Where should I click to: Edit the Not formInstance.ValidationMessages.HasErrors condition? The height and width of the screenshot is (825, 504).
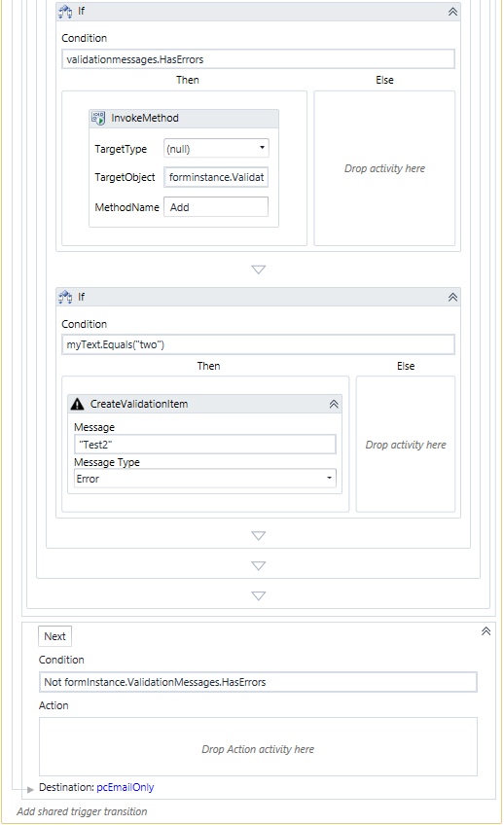(x=258, y=682)
